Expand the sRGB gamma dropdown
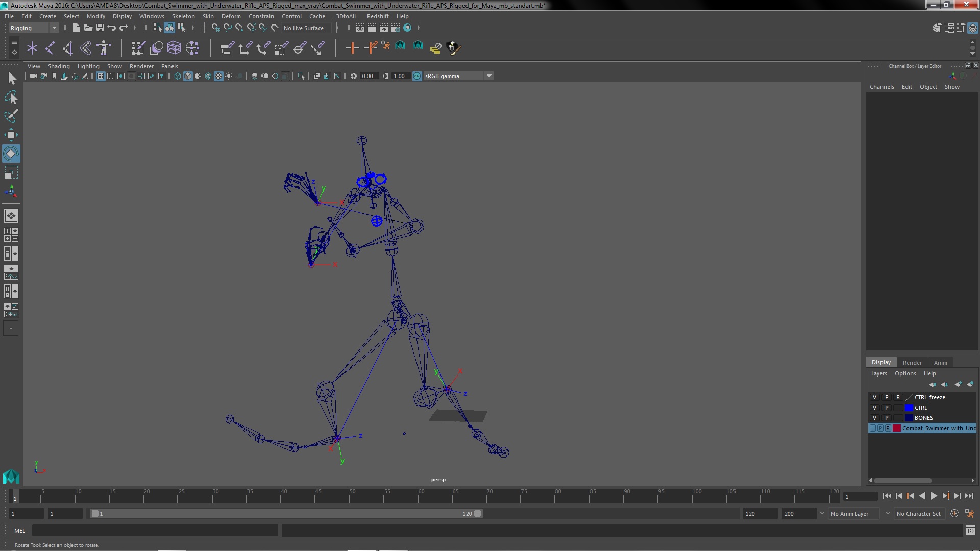Screen dimensions: 980x551 [489, 76]
